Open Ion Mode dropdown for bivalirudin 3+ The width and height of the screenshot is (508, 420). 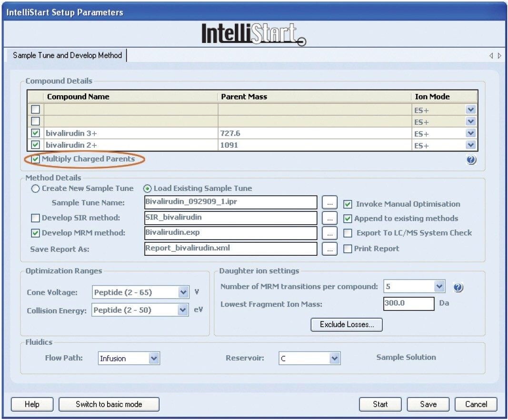point(471,133)
